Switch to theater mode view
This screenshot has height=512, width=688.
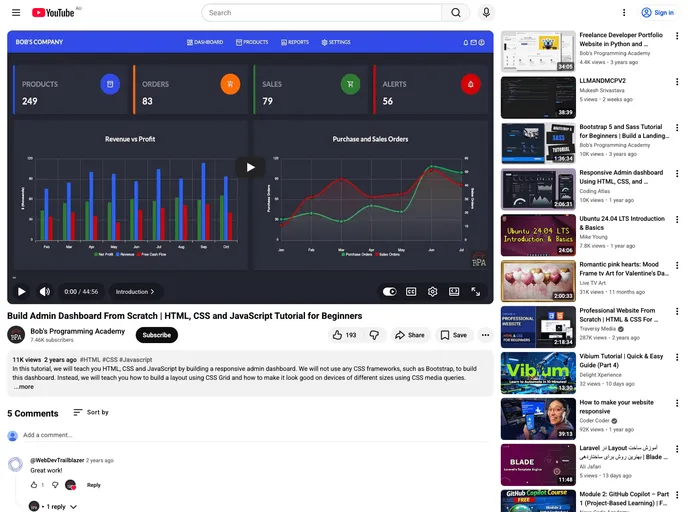click(x=454, y=292)
